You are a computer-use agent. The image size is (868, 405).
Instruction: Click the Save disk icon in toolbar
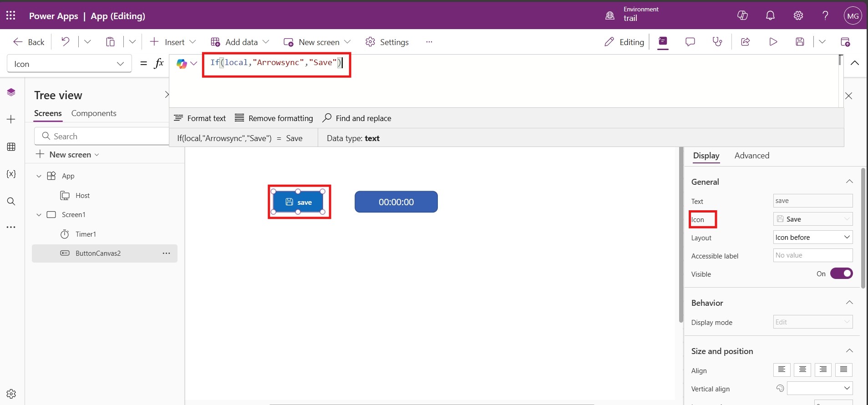[x=800, y=42]
